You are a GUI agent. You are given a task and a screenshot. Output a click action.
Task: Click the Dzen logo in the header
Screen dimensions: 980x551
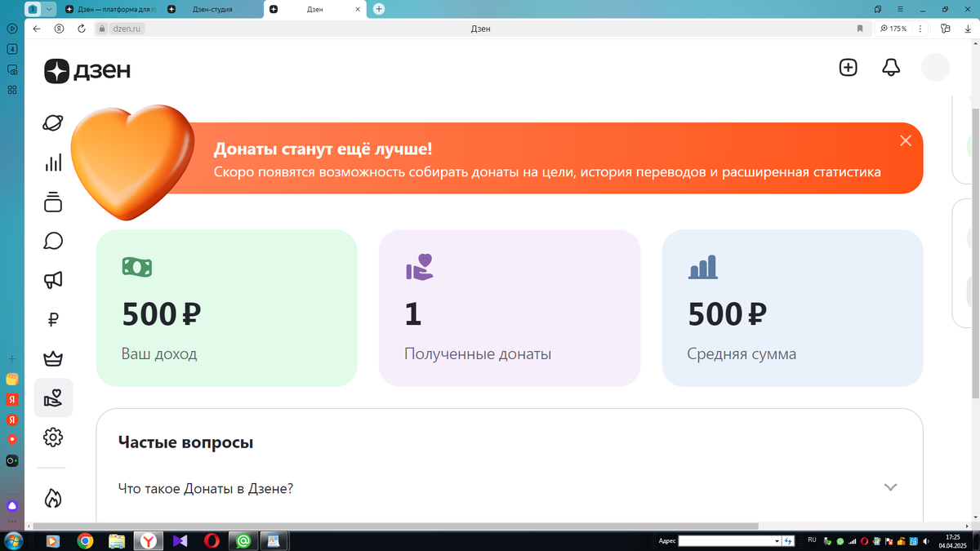click(87, 71)
